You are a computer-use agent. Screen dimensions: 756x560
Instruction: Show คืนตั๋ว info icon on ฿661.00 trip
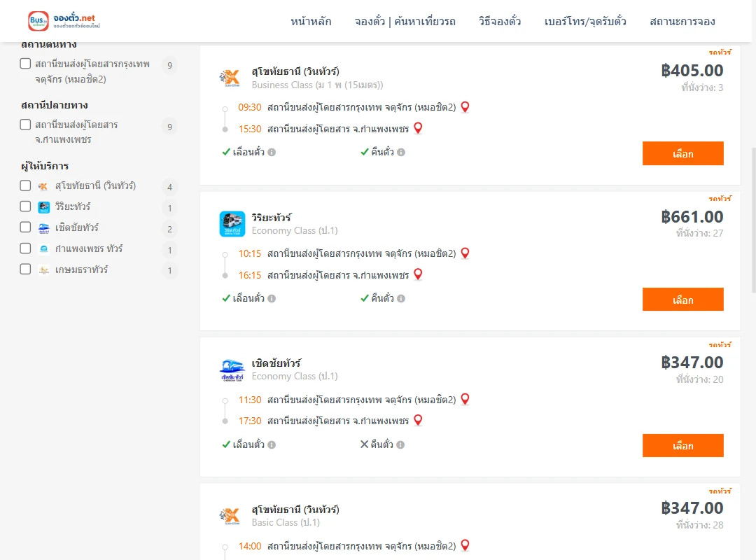(x=401, y=299)
